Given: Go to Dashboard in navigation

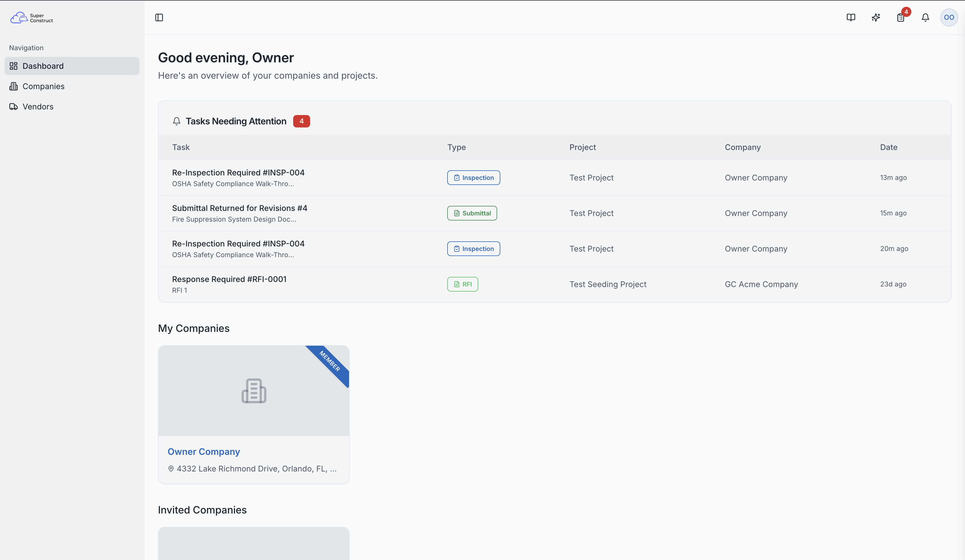Looking at the screenshot, I should point(72,66).
